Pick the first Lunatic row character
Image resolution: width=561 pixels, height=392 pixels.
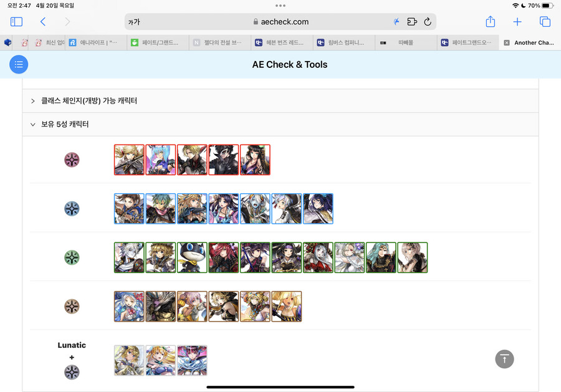click(129, 360)
